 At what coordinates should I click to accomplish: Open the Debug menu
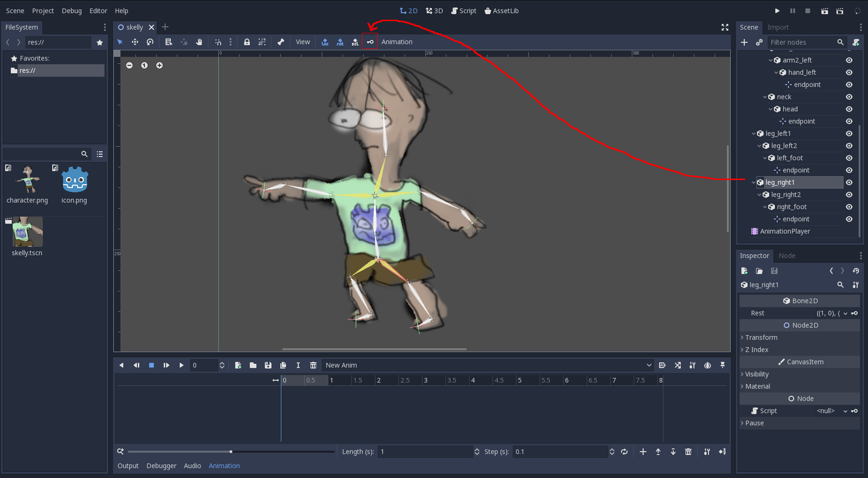pyautogui.click(x=72, y=11)
